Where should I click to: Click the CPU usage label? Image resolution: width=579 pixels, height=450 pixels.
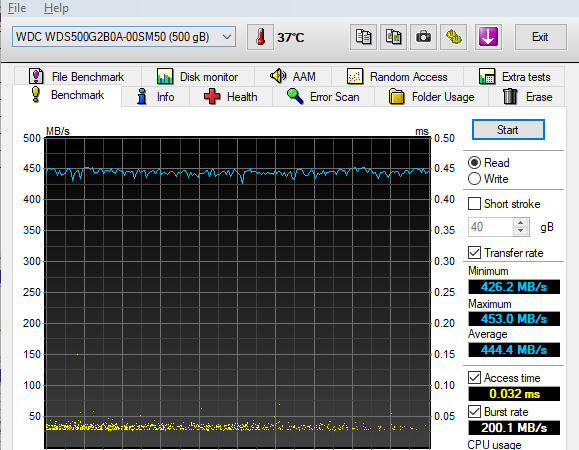pyautogui.click(x=494, y=444)
